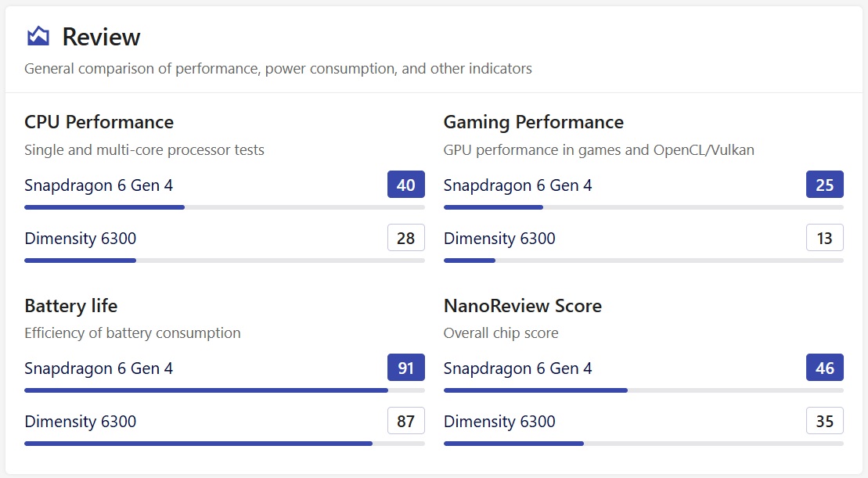The image size is (868, 478).
Task: Click Dimensity 6300 CPU score badge 28
Action: pos(405,238)
